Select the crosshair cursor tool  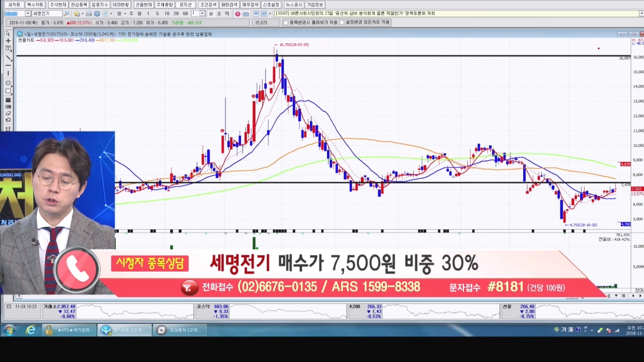point(8,41)
